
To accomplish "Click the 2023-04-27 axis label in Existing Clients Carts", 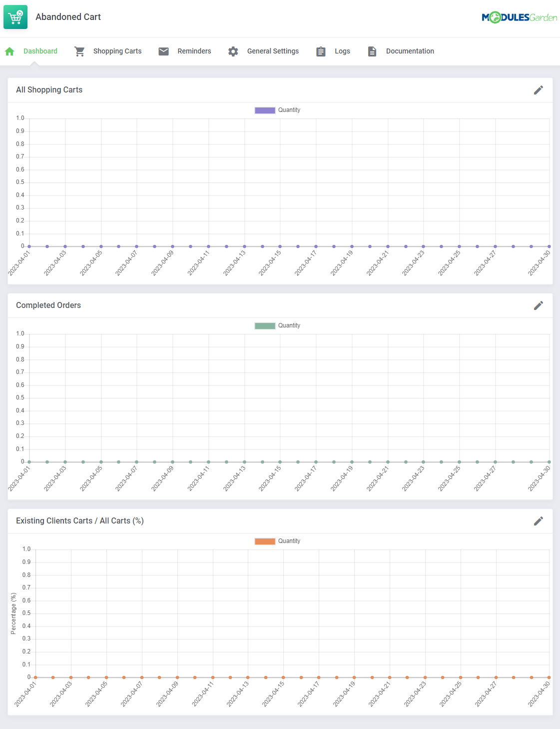I will point(486,693).
